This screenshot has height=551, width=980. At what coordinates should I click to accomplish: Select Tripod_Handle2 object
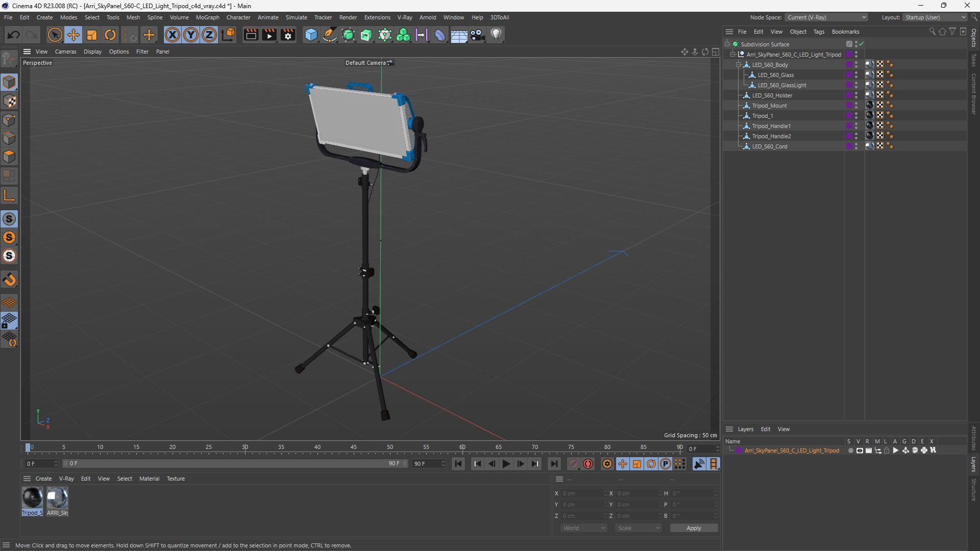pos(771,136)
